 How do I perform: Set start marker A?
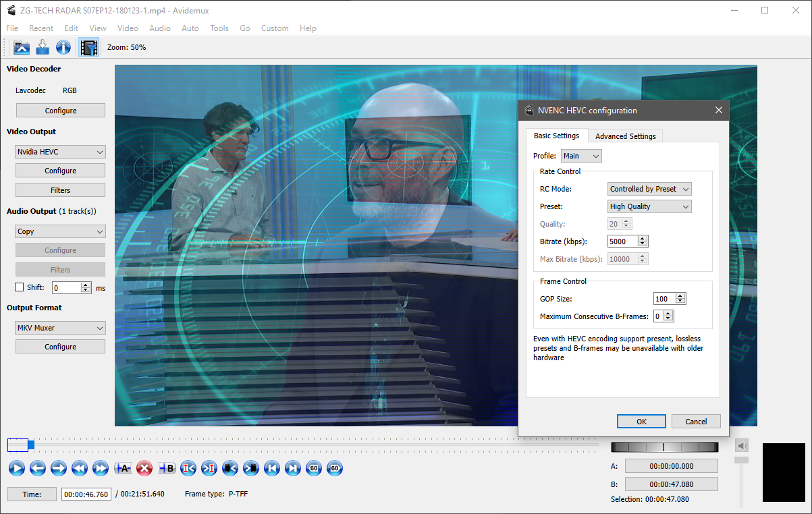123,468
